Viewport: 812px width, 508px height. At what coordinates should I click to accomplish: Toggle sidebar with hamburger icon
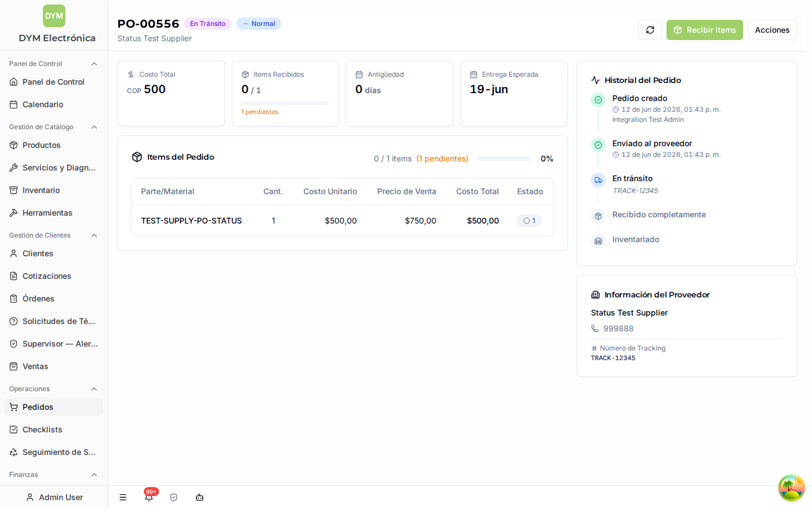pos(123,497)
